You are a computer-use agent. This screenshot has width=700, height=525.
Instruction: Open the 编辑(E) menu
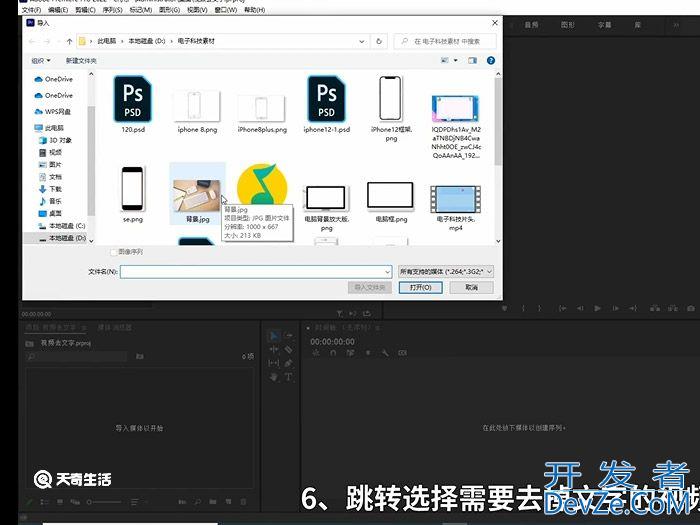[x=58, y=10]
